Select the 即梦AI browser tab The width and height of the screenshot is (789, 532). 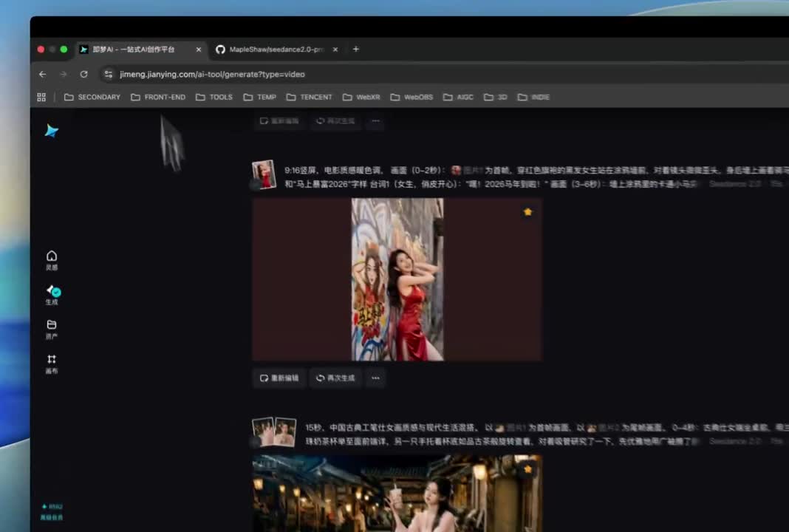141,50
